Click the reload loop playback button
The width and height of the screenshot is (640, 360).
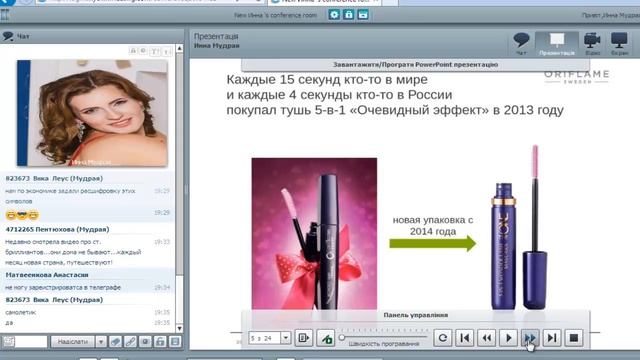[x=442, y=338]
